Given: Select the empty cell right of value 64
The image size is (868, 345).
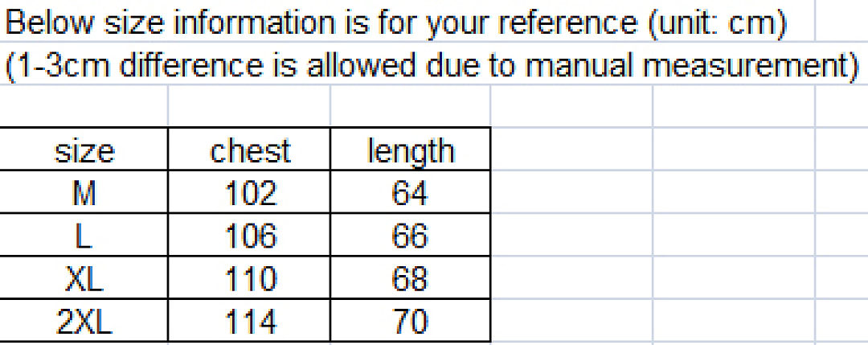Looking at the screenshot, I should (571, 191).
